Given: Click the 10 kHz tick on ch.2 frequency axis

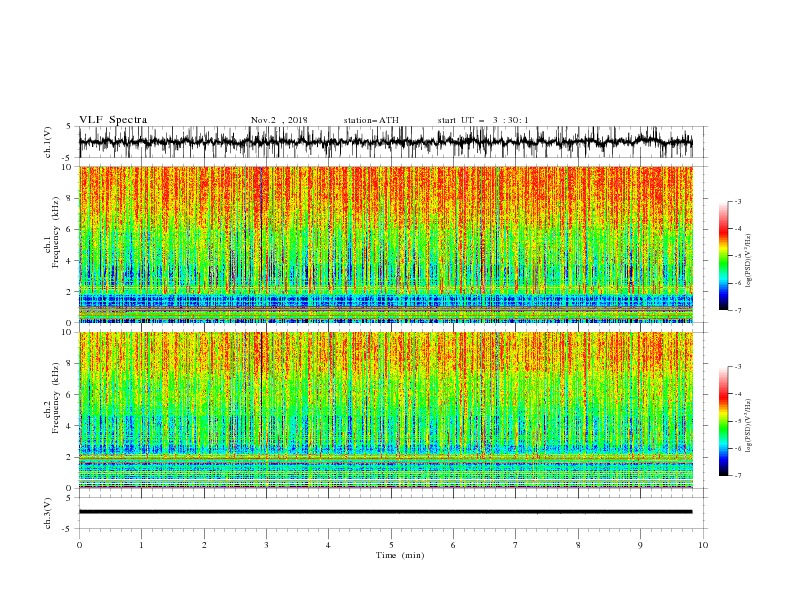Looking at the screenshot, I should [x=68, y=332].
